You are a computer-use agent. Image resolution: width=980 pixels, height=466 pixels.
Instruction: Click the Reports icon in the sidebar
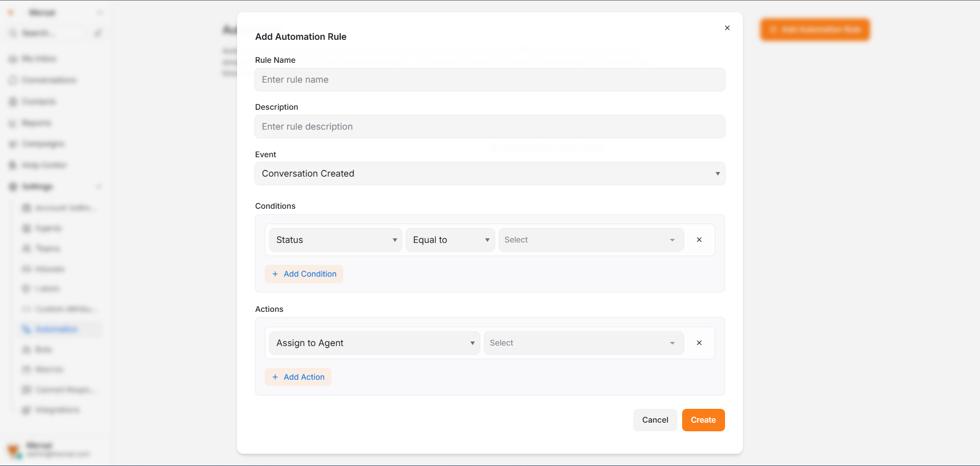[12, 123]
